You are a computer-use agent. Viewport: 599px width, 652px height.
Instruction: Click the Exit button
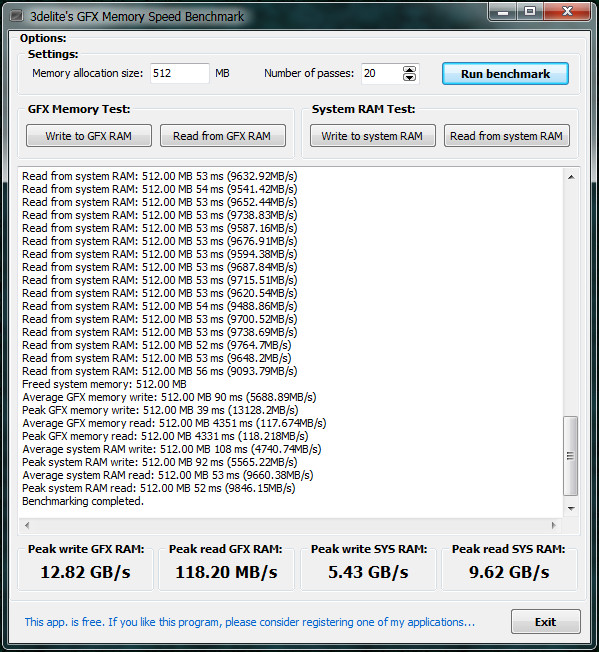545,622
